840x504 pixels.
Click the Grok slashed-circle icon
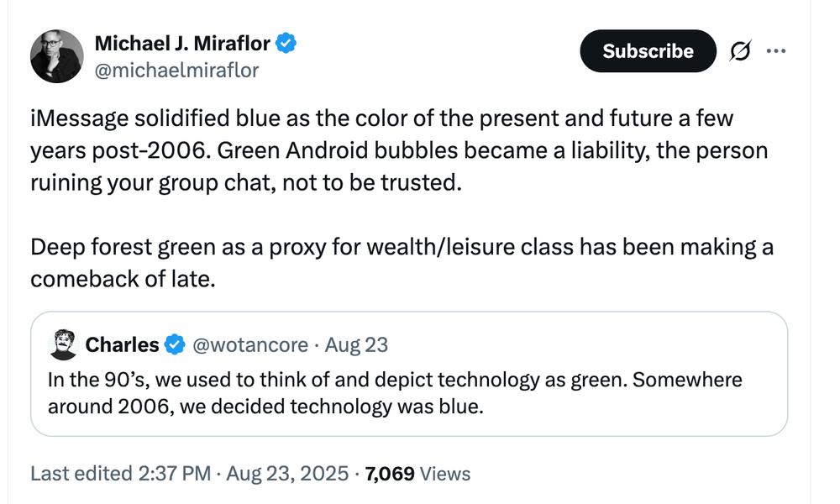tap(740, 51)
